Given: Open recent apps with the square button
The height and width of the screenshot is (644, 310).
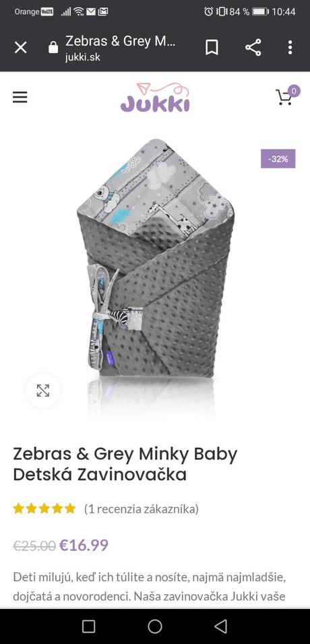Looking at the screenshot, I should [x=89, y=626].
